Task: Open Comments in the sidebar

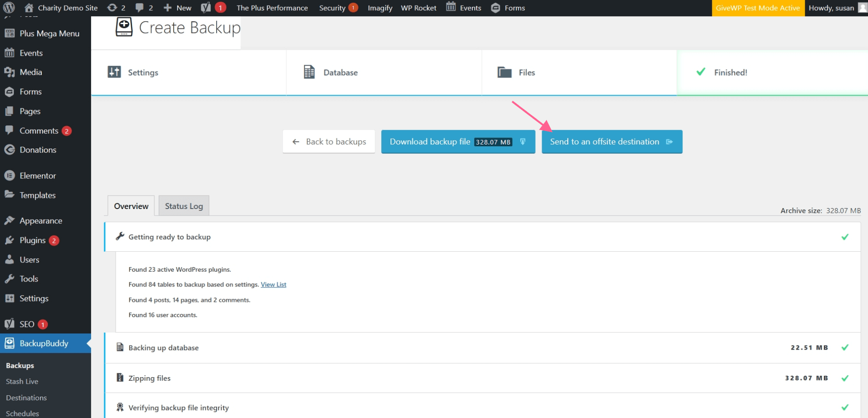Action: (x=46, y=131)
